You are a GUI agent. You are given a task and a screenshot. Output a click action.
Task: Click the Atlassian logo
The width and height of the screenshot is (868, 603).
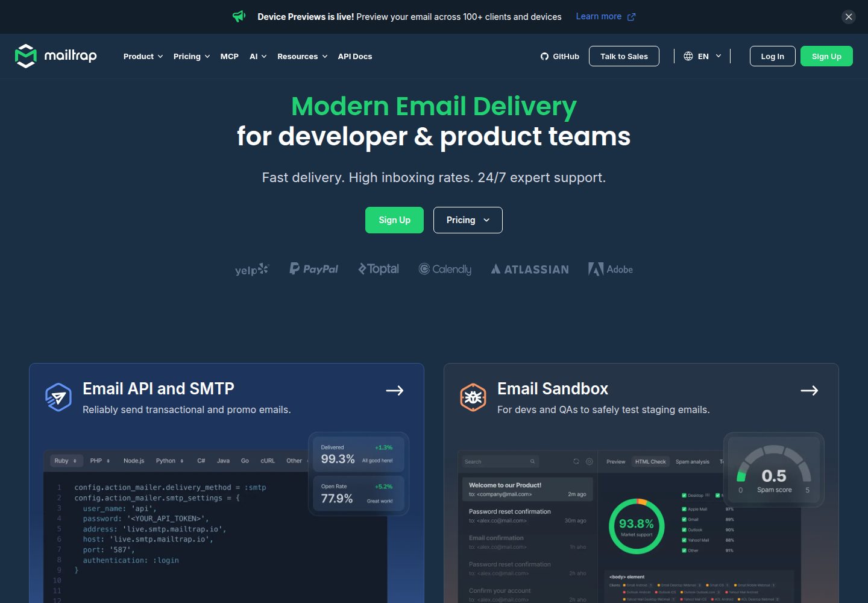click(530, 270)
